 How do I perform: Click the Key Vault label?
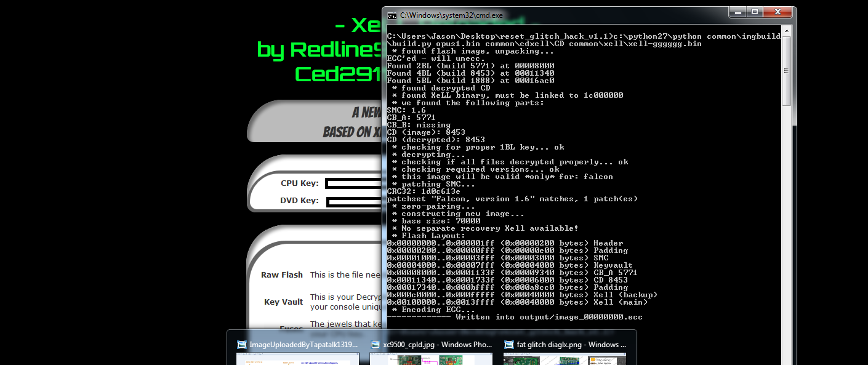(283, 302)
